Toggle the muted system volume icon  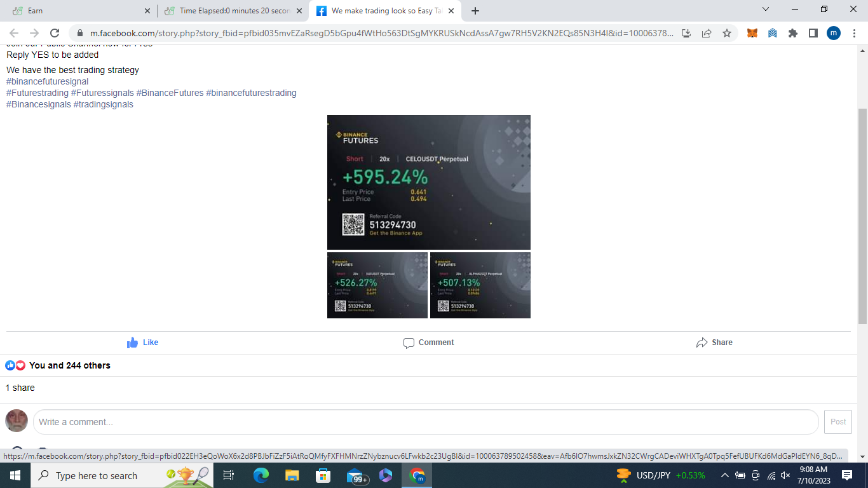[785, 475]
